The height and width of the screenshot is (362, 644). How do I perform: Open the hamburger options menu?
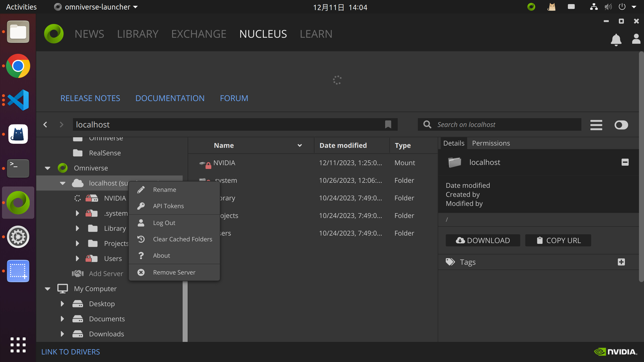(596, 125)
